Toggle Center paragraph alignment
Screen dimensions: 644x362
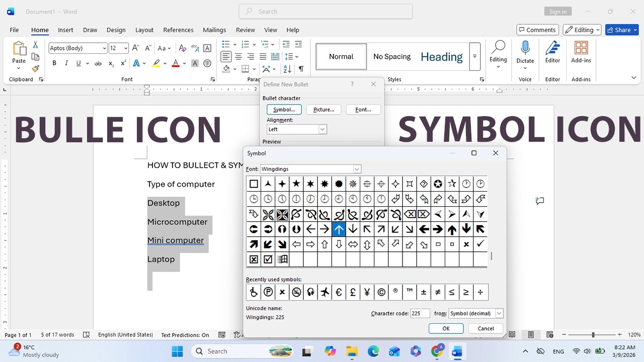(x=238, y=57)
